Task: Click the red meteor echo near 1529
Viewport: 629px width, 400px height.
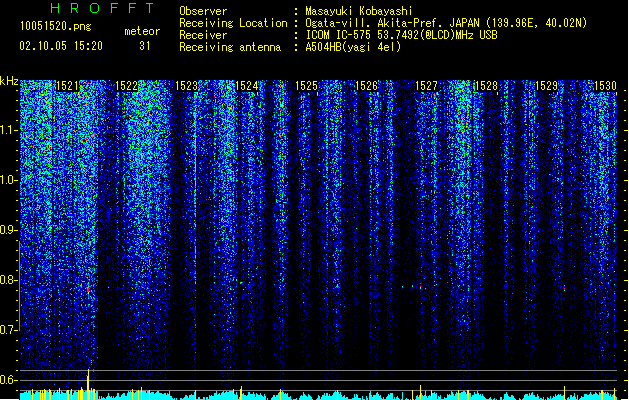Action: 564,288
